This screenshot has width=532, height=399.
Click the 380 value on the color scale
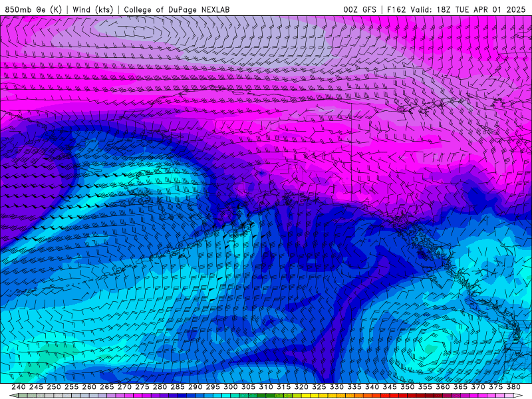pos(513,387)
